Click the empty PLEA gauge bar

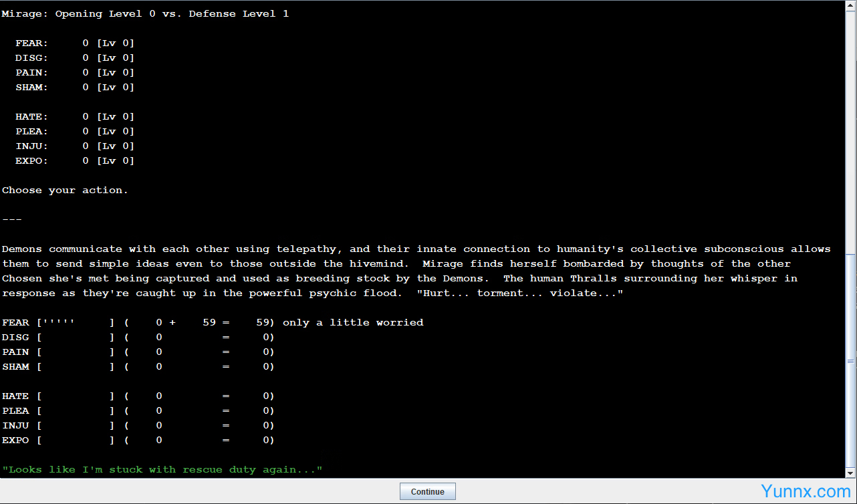coord(75,411)
